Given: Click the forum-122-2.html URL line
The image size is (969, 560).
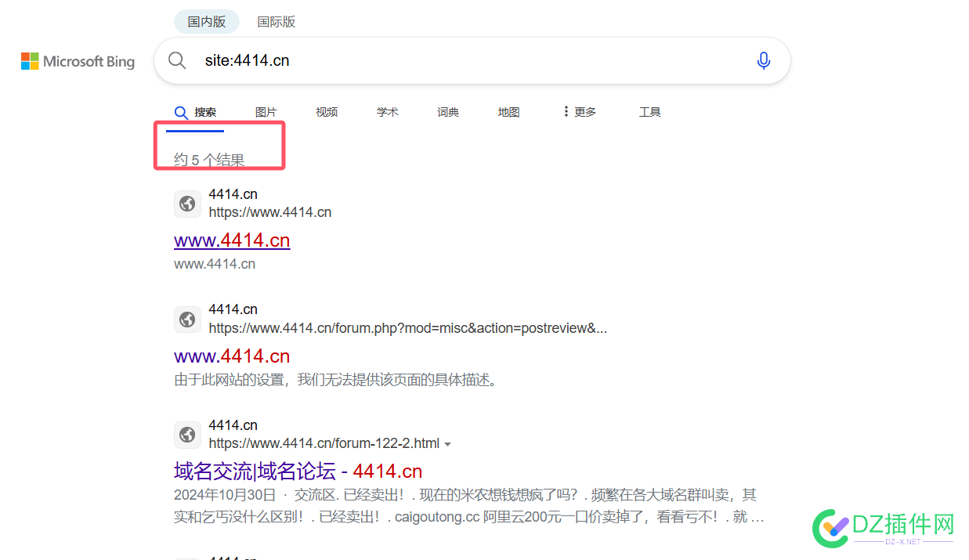Looking at the screenshot, I should tap(324, 443).
